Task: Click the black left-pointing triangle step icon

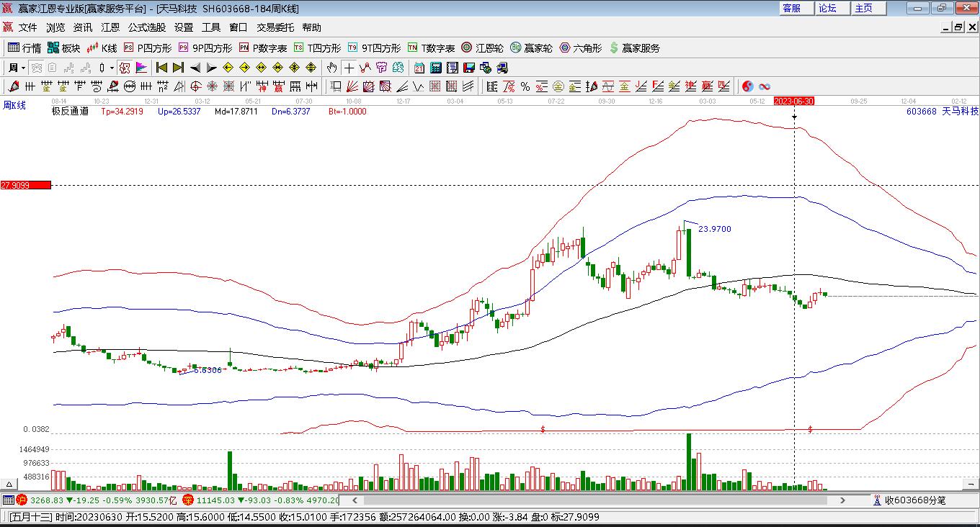Action: [x=195, y=68]
